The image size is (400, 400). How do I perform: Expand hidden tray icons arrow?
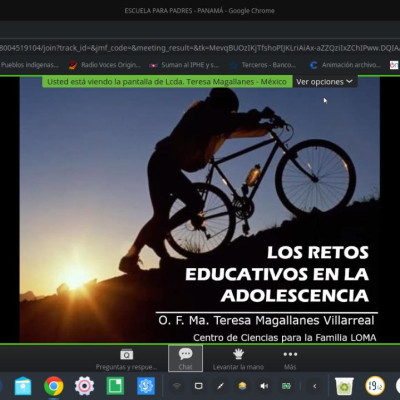click(315, 386)
